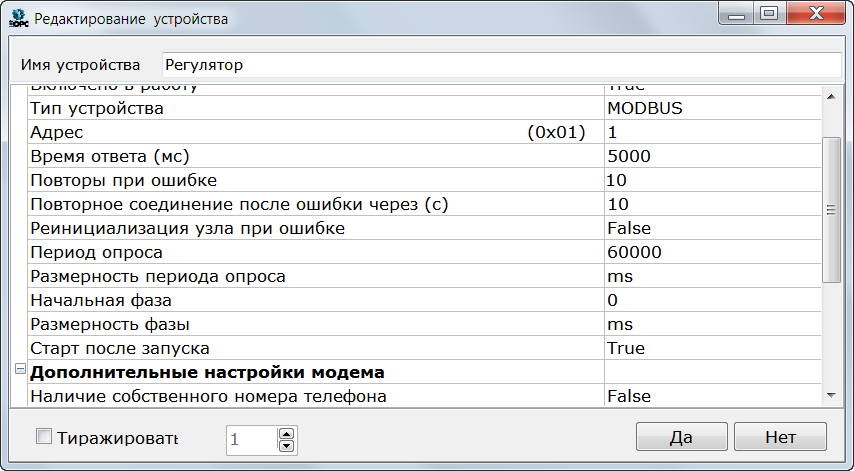
Task: Close the Редактирование устройства window
Action: pyautogui.click(x=816, y=14)
